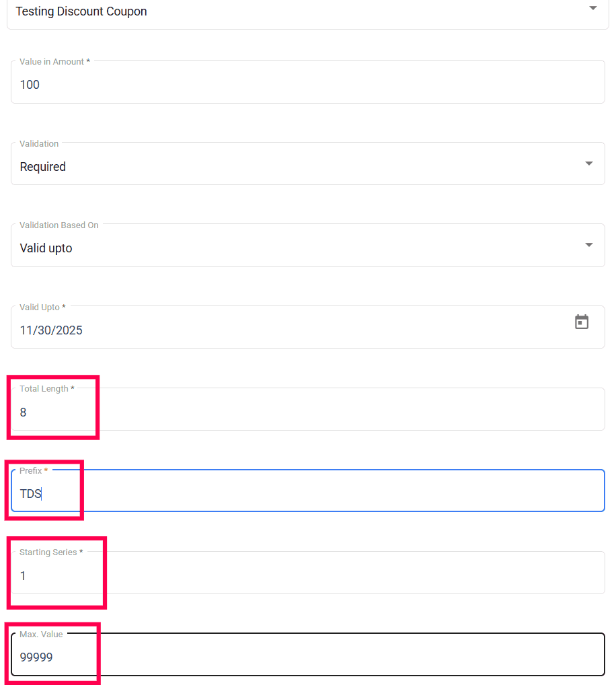Viewport: 616px width, 685px height.
Task: Click the "Validation Based On" field label
Action: (x=59, y=225)
